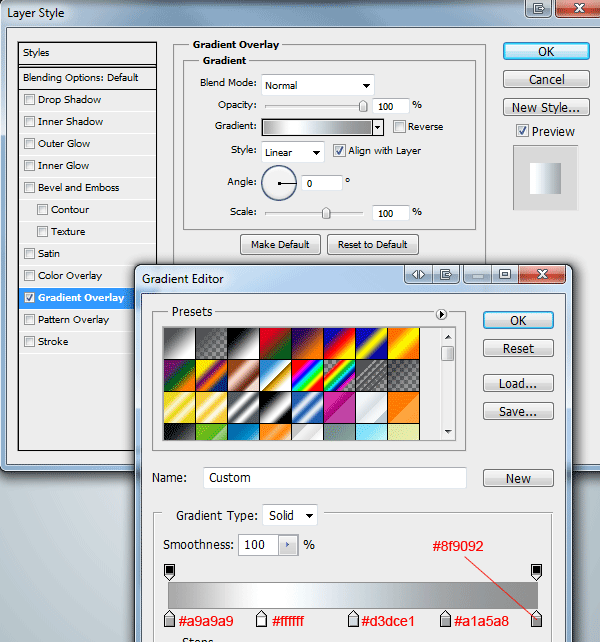Enable the Bevel and Emboss checkbox
The image size is (600, 642).
click(x=29, y=188)
